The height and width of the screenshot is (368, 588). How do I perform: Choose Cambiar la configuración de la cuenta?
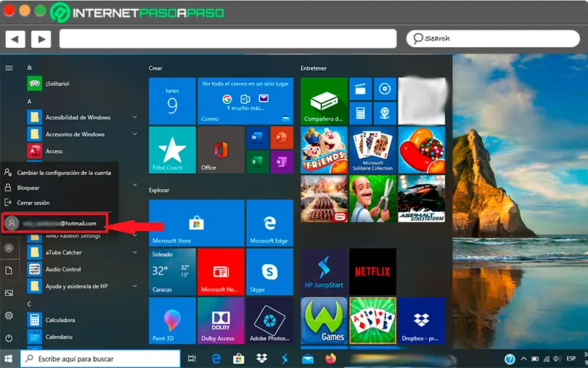[59, 173]
